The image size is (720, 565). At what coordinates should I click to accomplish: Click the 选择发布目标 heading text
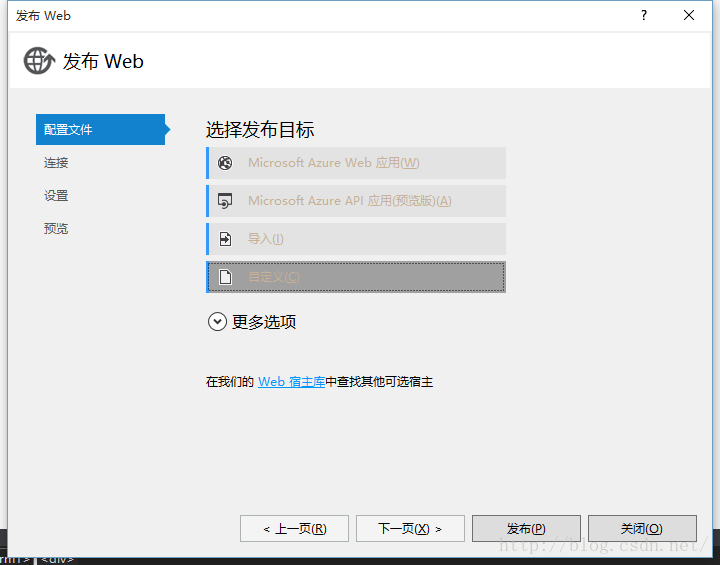pos(260,130)
